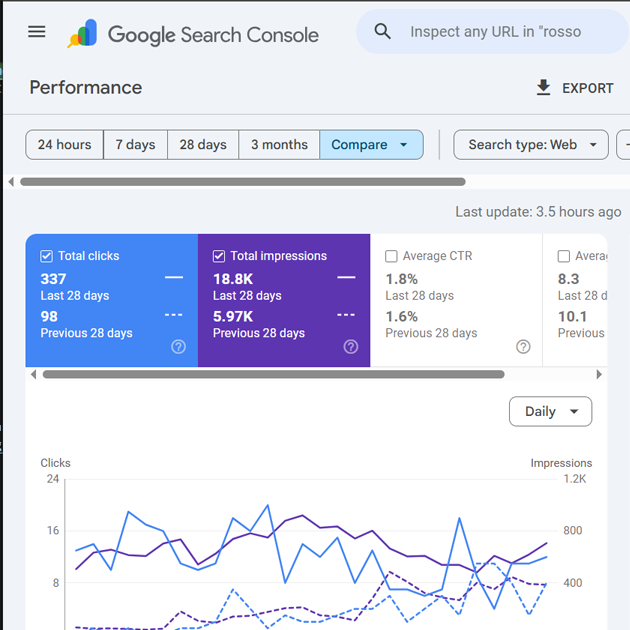The width and height of the screenshot is (630, 630).
Task: Uncheck the Total clicks checkbox
Action: (46, 256)
